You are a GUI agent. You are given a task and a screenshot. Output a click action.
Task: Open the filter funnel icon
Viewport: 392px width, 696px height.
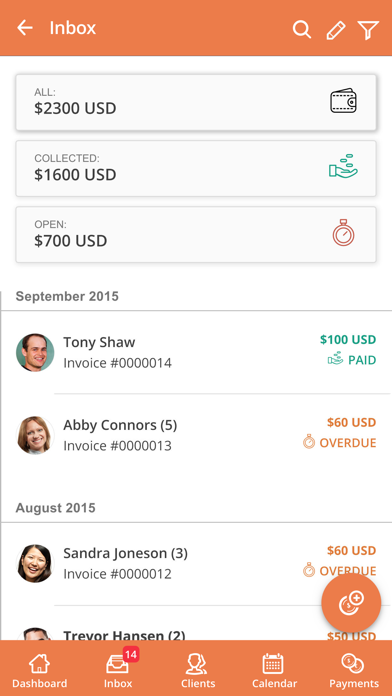click(x=368, y=30)
